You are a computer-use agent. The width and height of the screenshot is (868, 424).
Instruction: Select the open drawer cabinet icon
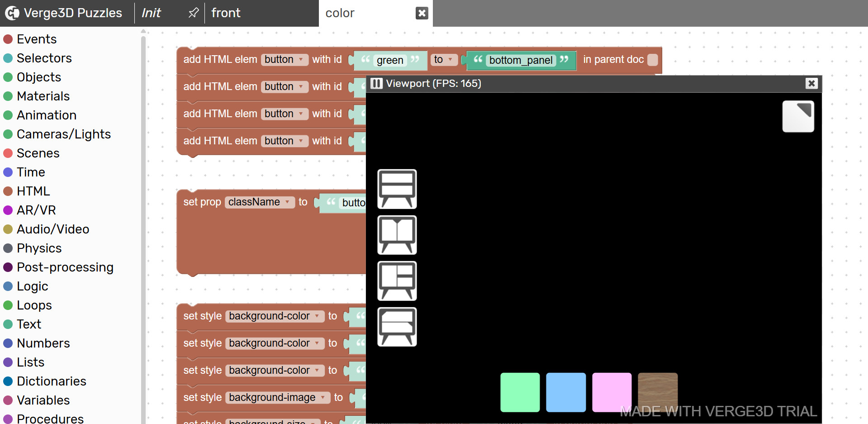coord(397,327)
